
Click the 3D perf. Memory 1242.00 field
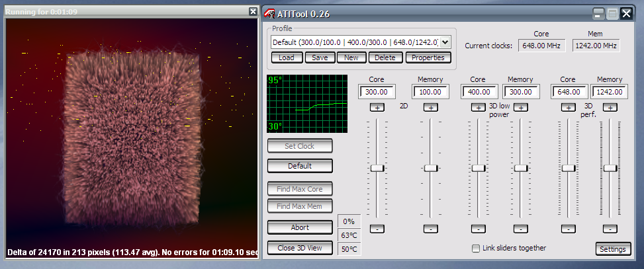coord(609,92)
